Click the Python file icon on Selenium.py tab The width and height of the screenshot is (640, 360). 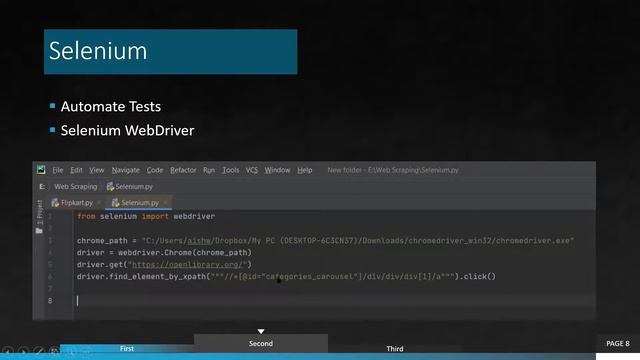tap(116, 202)
